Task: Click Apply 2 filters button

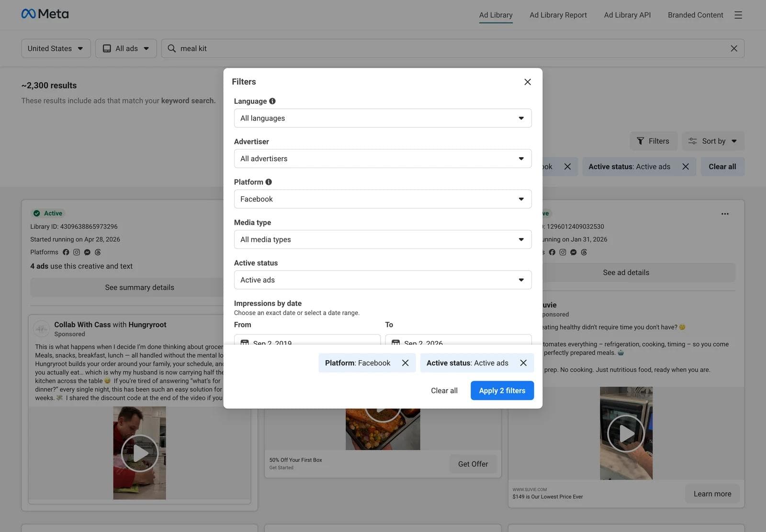Action: [x=502, y=391]
